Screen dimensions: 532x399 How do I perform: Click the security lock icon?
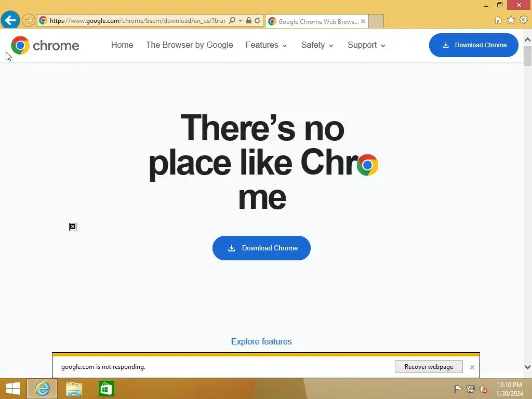[x=249, y=20]
